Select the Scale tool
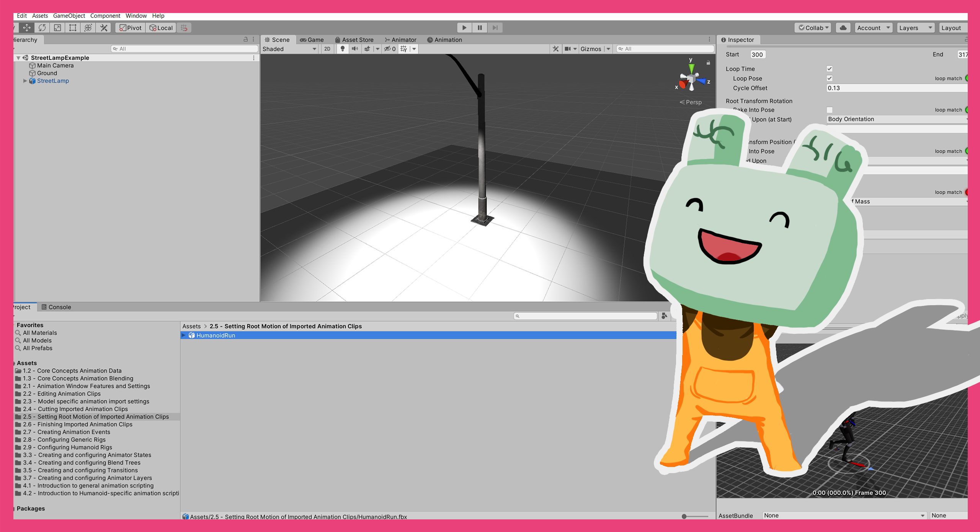 [57, 28]
